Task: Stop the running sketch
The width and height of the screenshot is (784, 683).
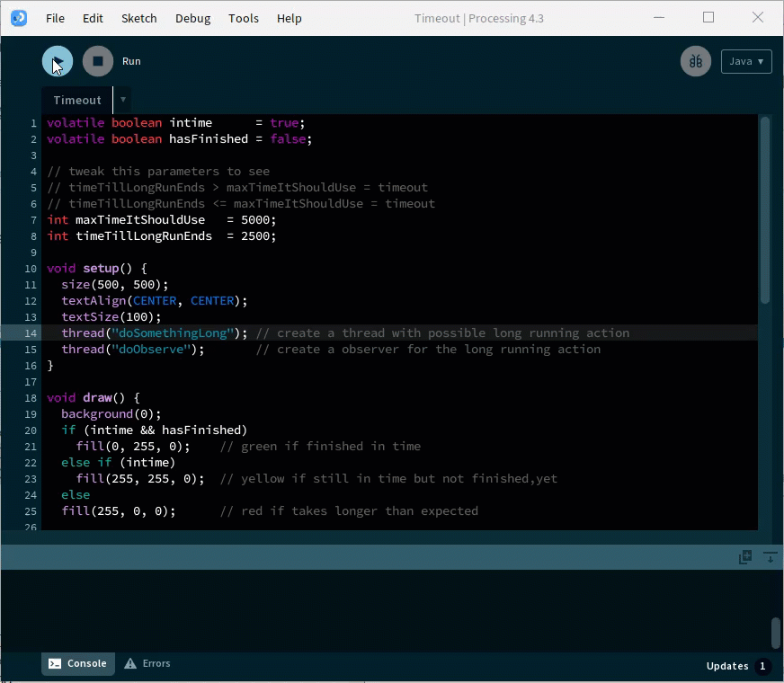Action: [98, 61]
